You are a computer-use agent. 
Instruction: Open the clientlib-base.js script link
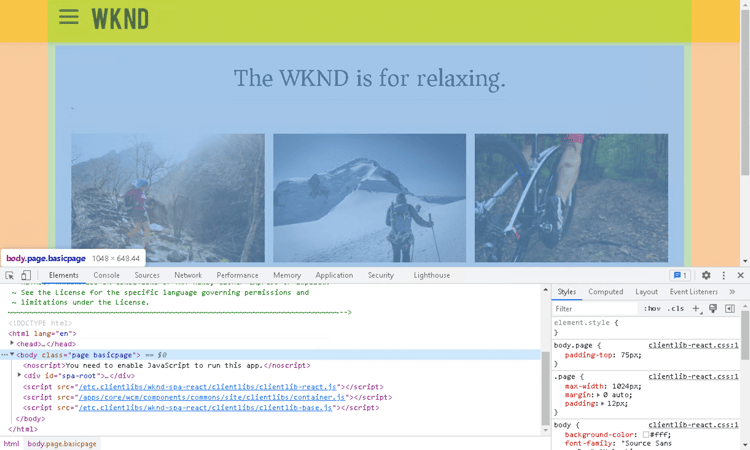point(206,408)
